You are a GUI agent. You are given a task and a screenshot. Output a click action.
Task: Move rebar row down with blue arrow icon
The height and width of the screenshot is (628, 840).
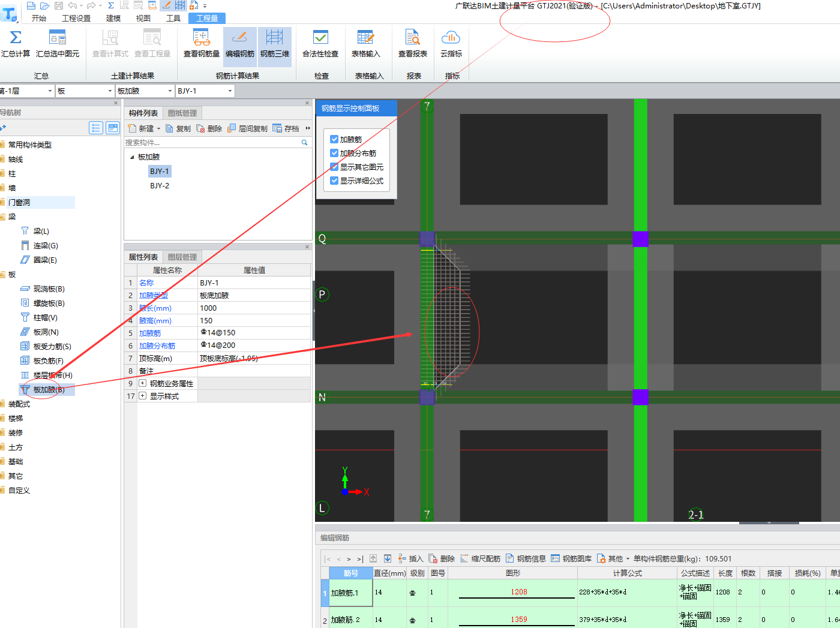pyautogui.click(x=388, y=558)
